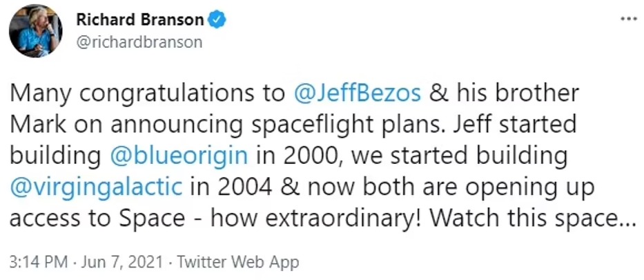Open the @JeffBezos mention
Image resolution: width=644 pixels, height=280 pixels.
coord(358,93)
